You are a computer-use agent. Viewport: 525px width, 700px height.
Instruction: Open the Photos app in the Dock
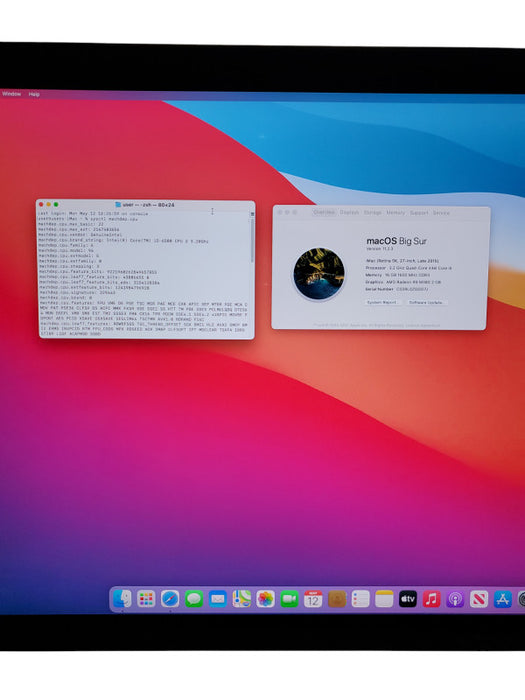click(x=265, y=599)
